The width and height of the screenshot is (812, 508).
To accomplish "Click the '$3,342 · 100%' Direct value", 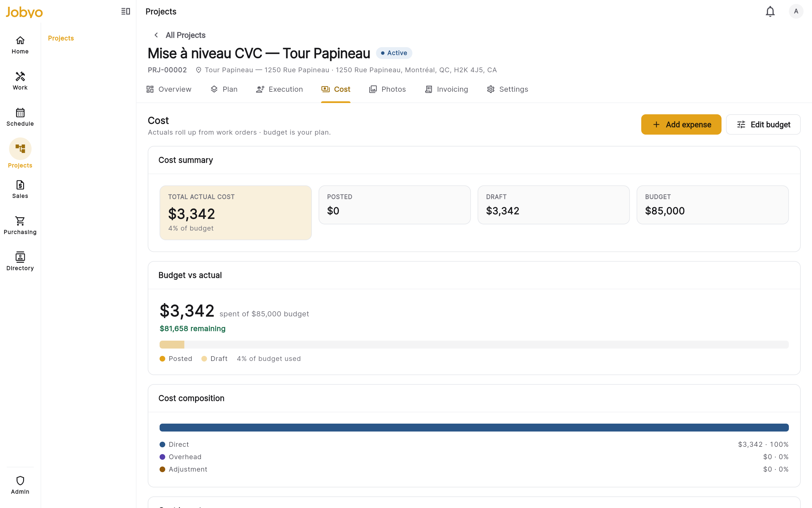I will pyautogui.click(x=763, y=444).
